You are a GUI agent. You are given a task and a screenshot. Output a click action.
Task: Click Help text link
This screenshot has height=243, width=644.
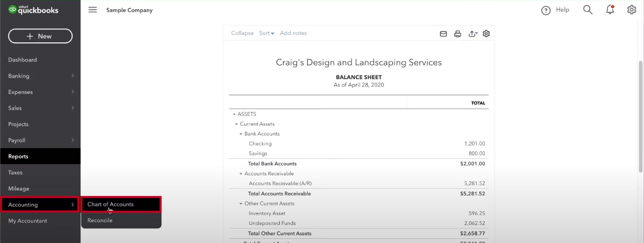(x=563, y=10)
